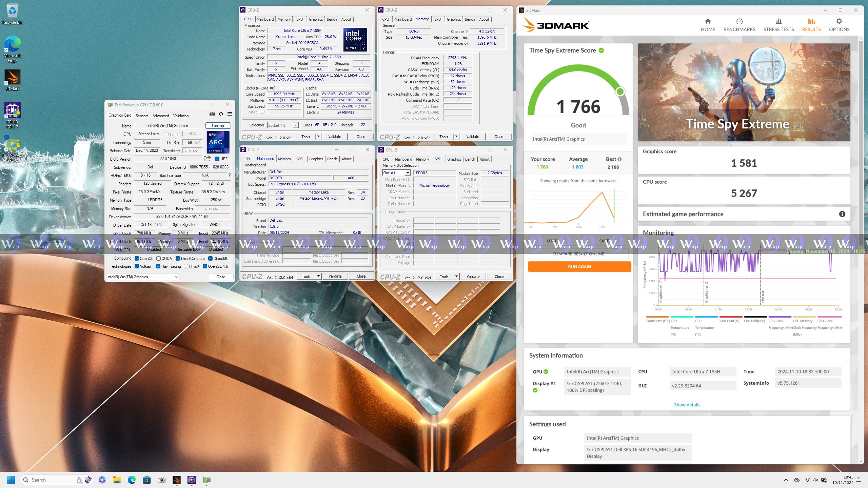Open Bench tab in CPU-Z CPU window
Viewport: 868px width, 488px height.
pyautogui.click(x=332, y=19)
